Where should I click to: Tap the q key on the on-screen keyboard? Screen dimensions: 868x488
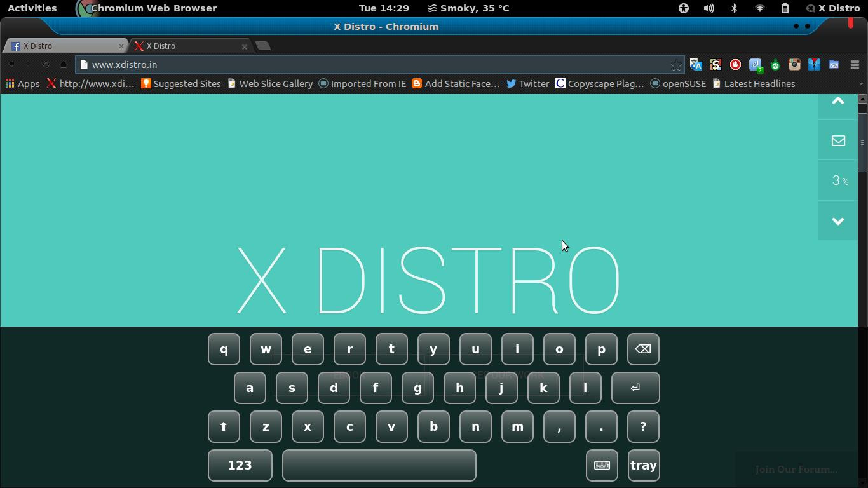pyautogui.click(x=224, y=349)
